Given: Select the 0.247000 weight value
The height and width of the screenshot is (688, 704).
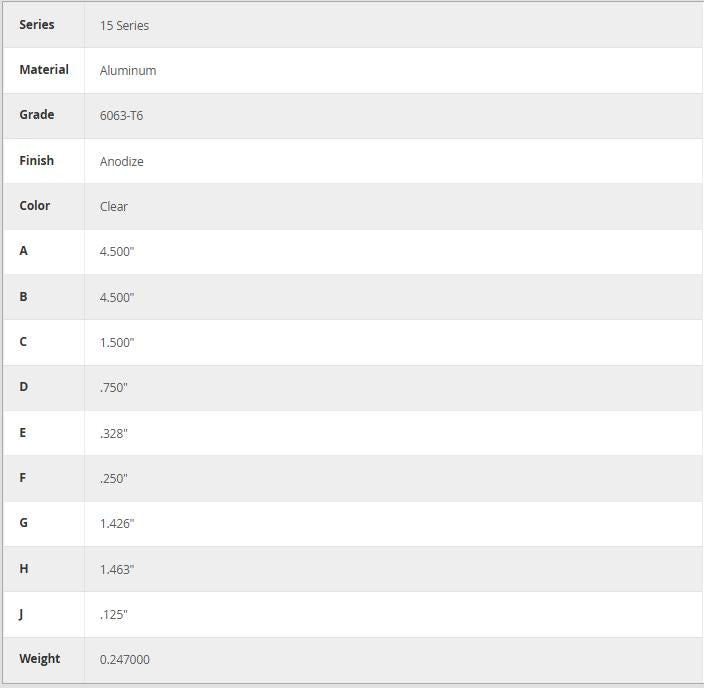Looking at the screenshot, I should point(125,660).
